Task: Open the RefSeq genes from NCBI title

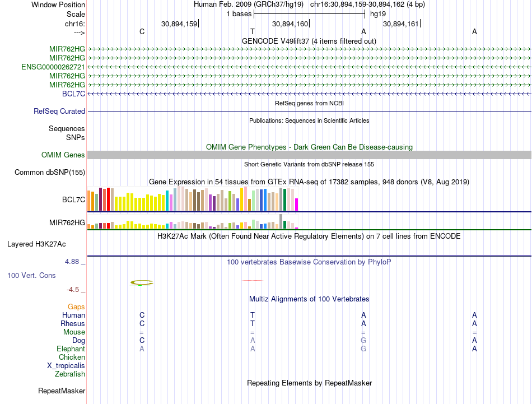Action: point(309,103)
